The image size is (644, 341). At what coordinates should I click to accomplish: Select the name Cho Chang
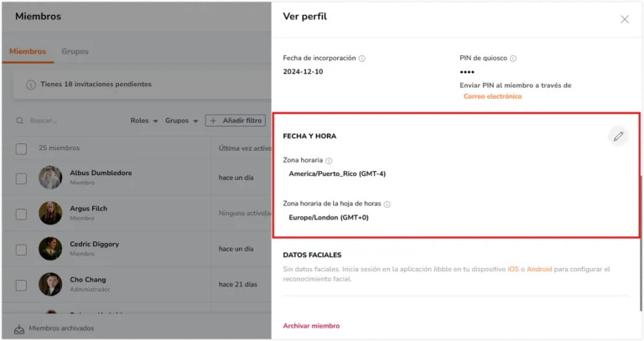click(x=88, y=280)
